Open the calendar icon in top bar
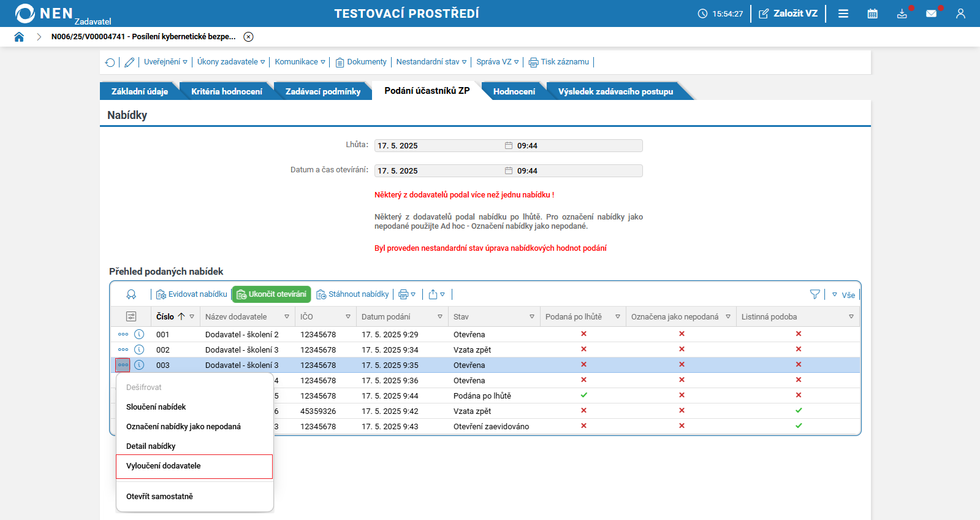 [x=872, y=13]
